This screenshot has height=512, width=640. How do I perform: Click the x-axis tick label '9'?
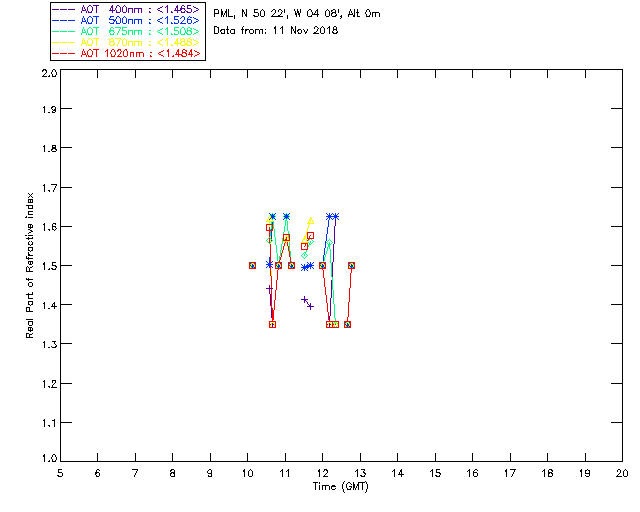[x=210, y=473]
